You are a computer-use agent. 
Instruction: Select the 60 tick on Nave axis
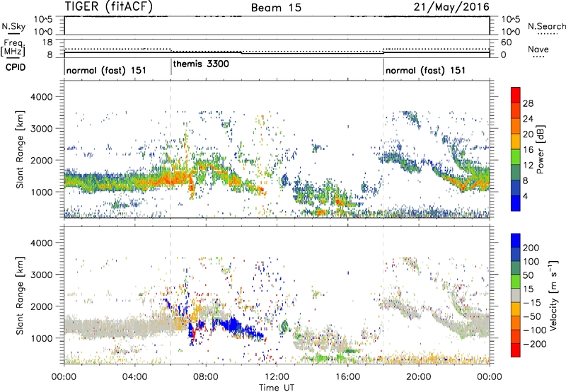pos(507,42)
